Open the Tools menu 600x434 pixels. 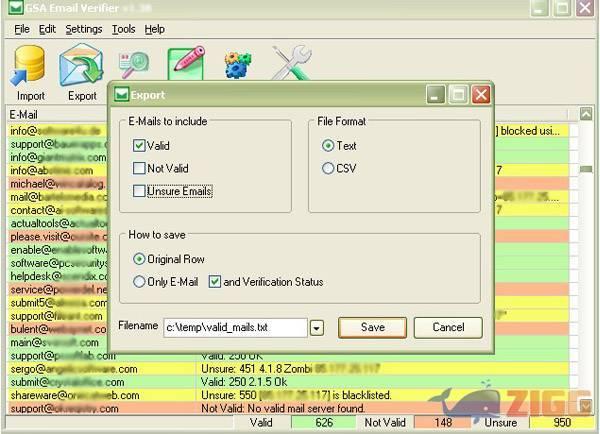123,29
